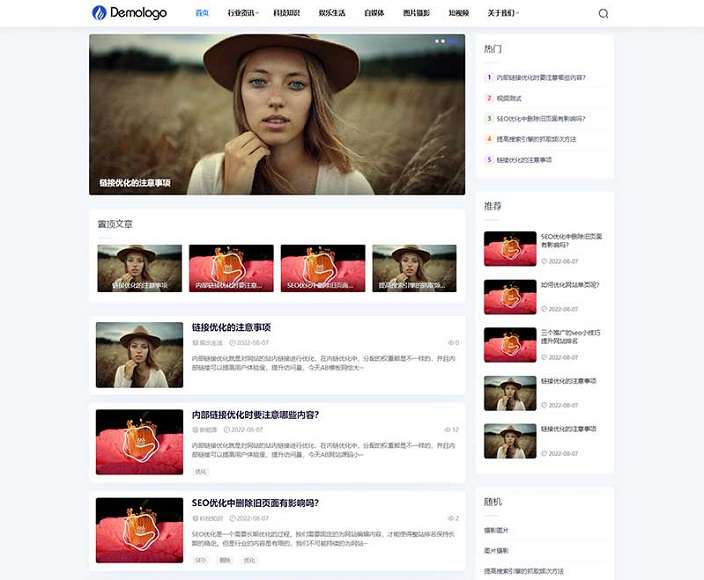Open the 图片摄影 navigation item
704x580 pixels.
click(415, 14)
